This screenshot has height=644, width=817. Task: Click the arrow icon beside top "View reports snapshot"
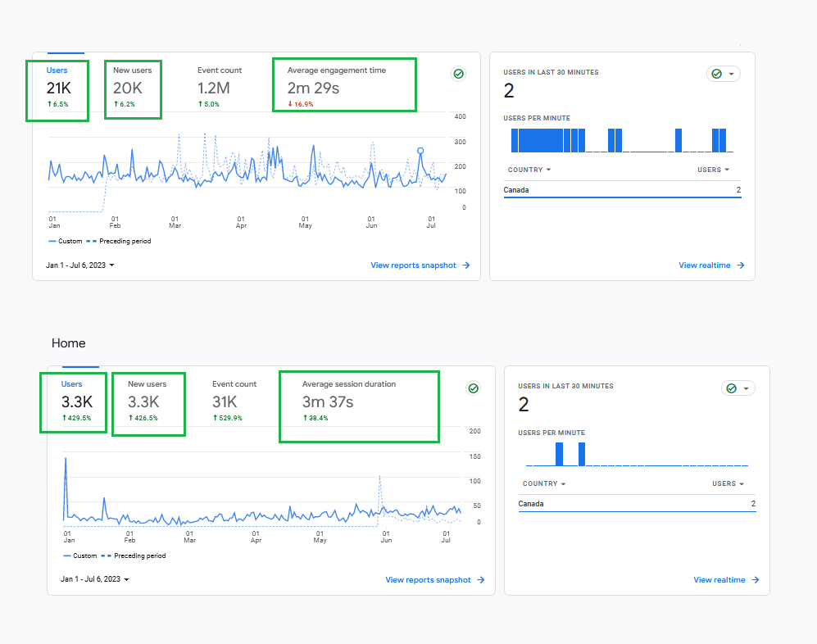point(468,265)
